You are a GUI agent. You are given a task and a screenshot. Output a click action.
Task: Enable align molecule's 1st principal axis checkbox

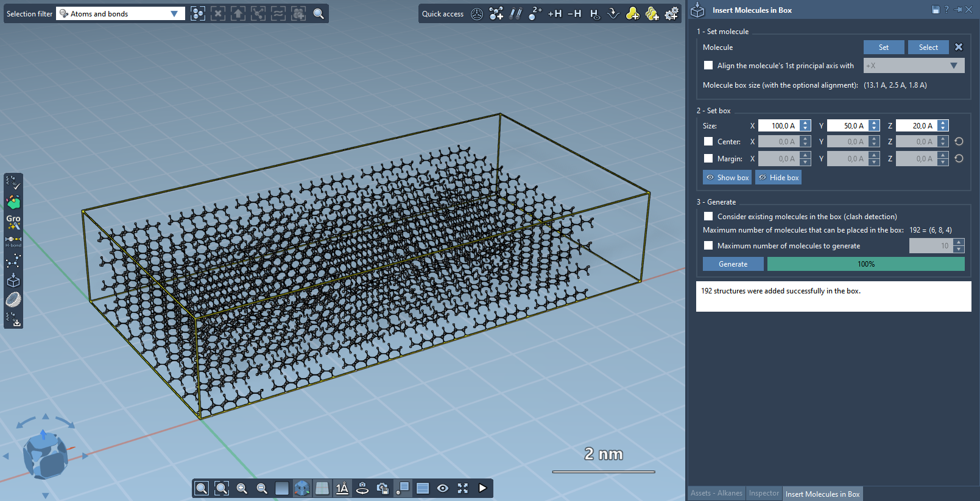(x=708, y=65)
